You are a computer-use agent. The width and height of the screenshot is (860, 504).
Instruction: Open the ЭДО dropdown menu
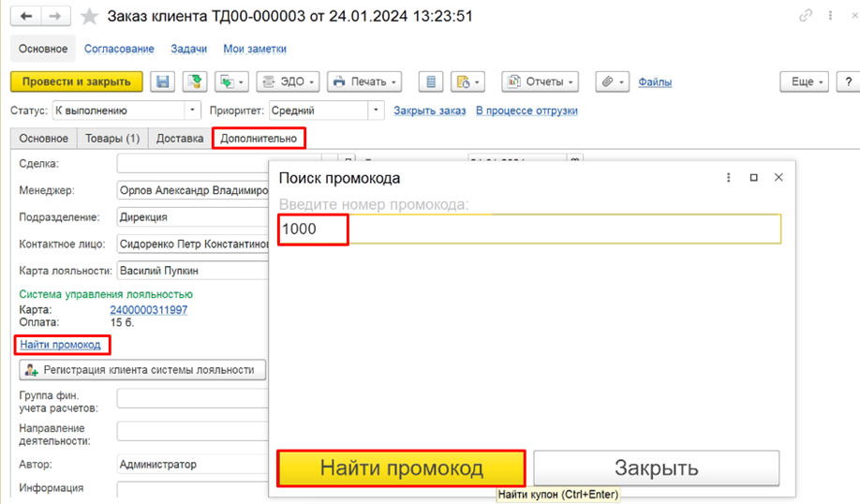click(288, 82)
